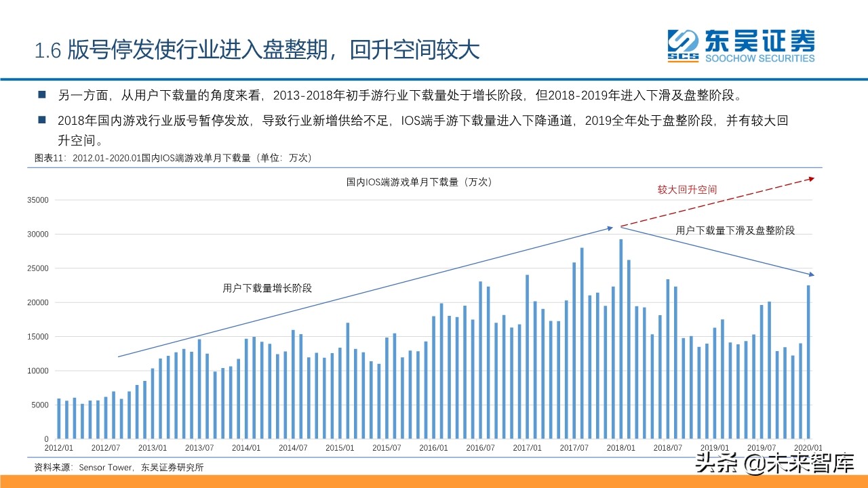
Task: Click the 2015/01 x-axis label
Action: pyautogui.click(x=340, y=448)
